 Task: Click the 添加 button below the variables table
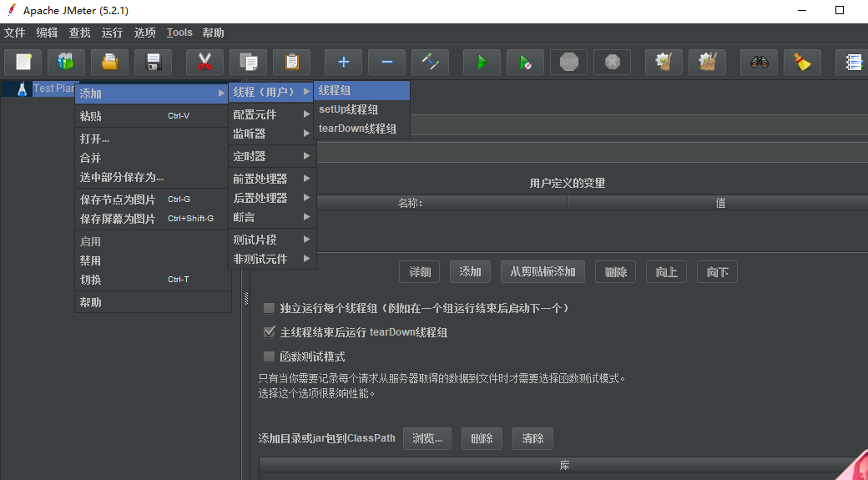pos(470,272)
